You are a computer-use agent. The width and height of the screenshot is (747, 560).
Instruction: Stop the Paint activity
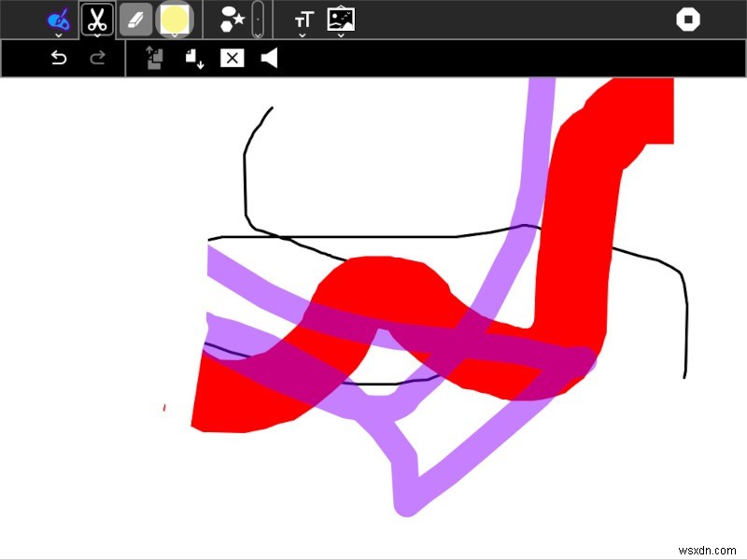coord(688,20)
